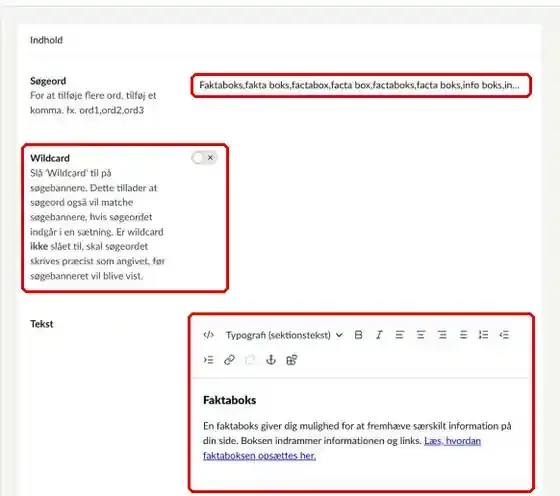Viewport: 560px width, 496px height.
Task: Place cursor in Faktaboks heading text
Action: [230, 400]
